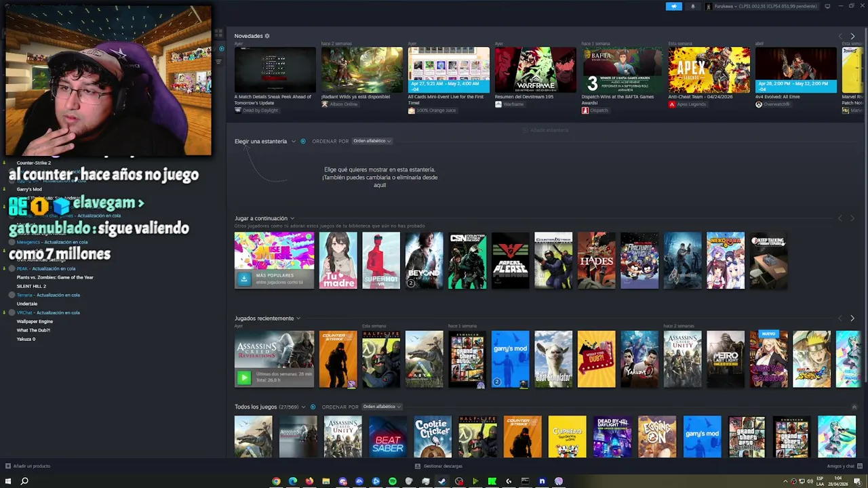This screenshot has height=488, width=868.
Task: Open Windows taskbar search
Action: click(x=24, y=481)
